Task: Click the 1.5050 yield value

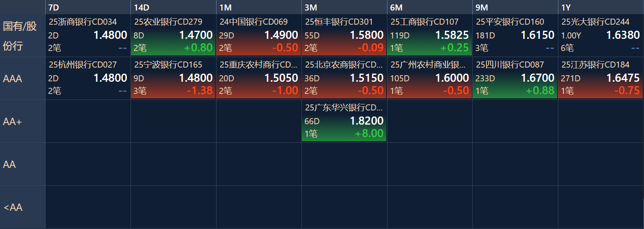Action: pos(281,78)
